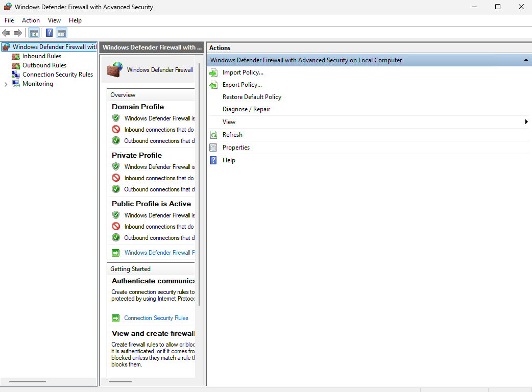Click the Authenticate communications heading

coord(153,281)
